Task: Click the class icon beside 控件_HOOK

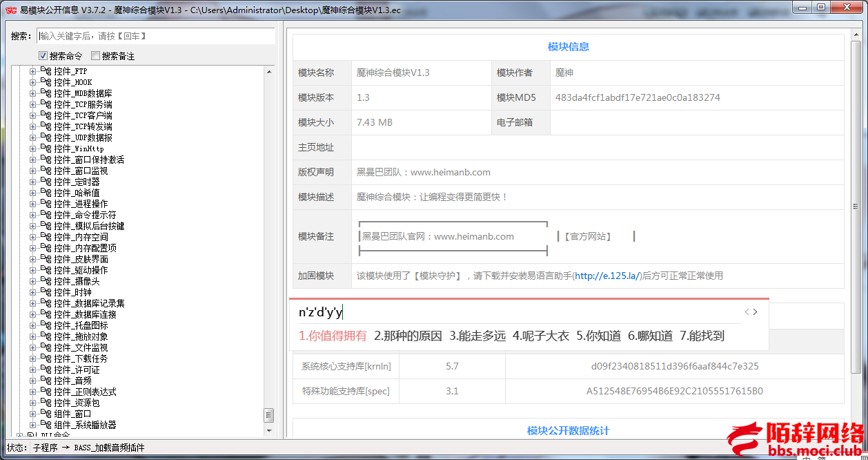Action: tap(46, 82)
